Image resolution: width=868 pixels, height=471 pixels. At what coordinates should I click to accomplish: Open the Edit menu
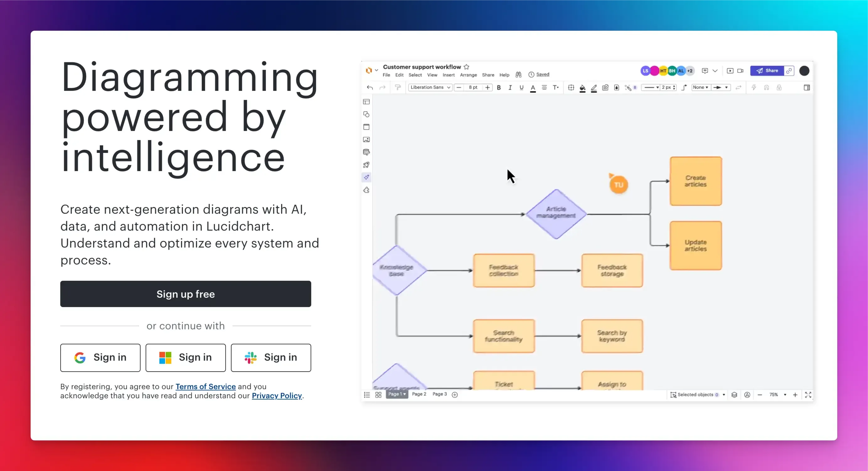pos(399,75)
